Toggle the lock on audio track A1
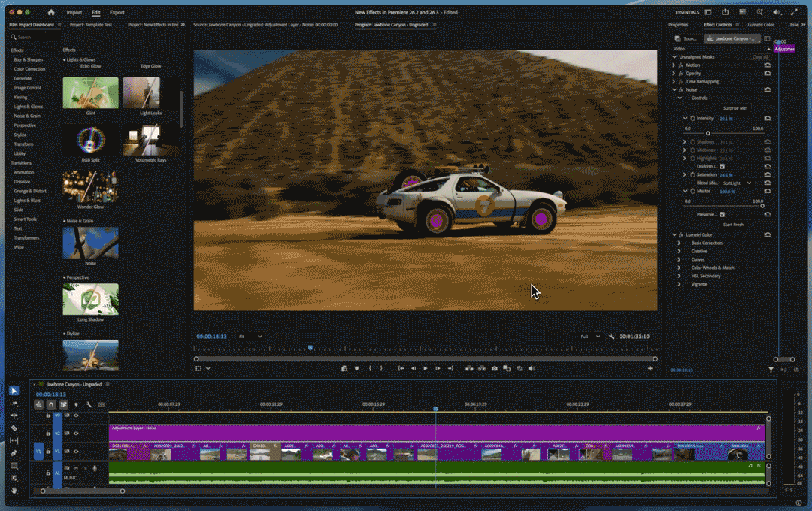The image size is (812, 511). (x=48, y=473)
